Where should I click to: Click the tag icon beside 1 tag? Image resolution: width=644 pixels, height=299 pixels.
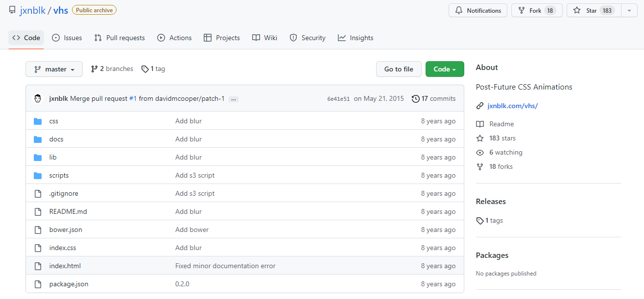pyautogui.click(x=145, y=69)
